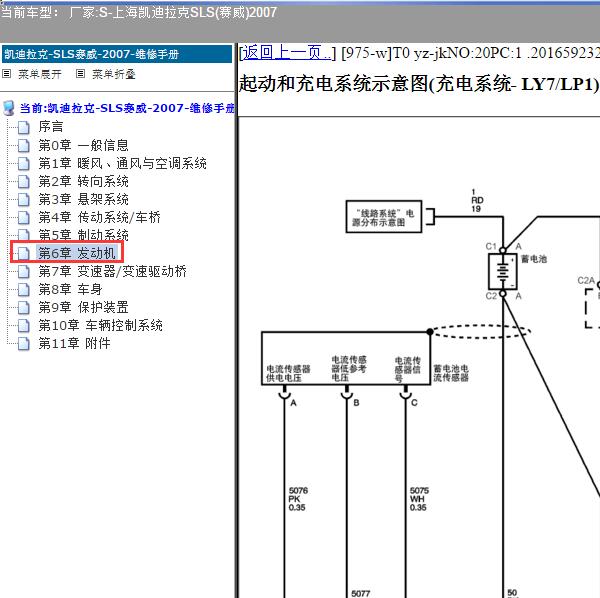Select 第3章 悬架系统
600x598 pixels.
coord(83,199)
